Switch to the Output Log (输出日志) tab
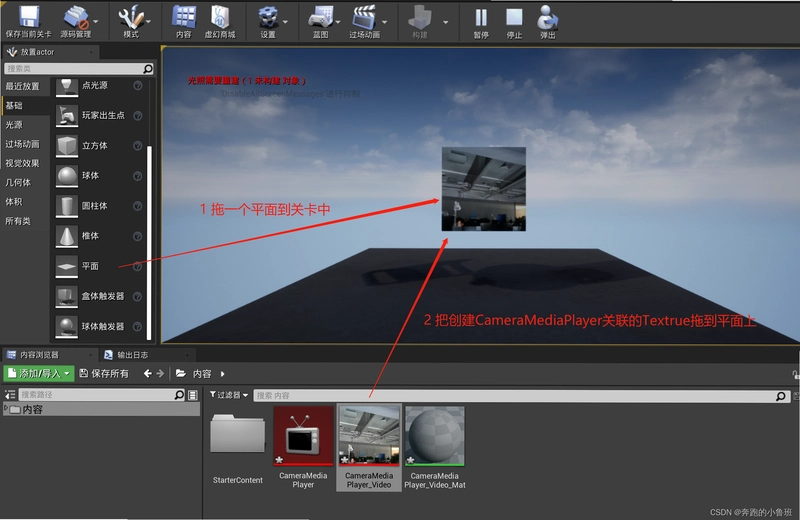Image resolution: width=800 pixels, height=520 pixels. pyautogui.click(x=133, y=355)
